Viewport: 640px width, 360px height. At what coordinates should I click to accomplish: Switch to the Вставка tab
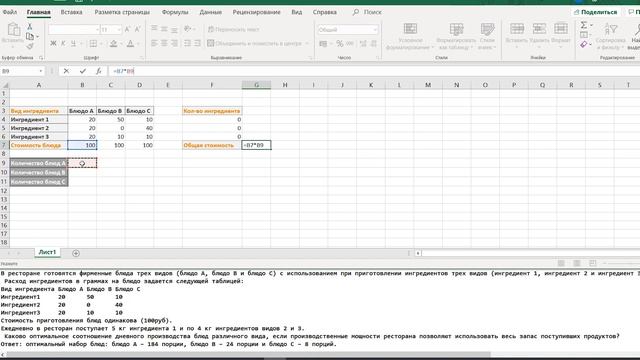click(x=71, y=12)
